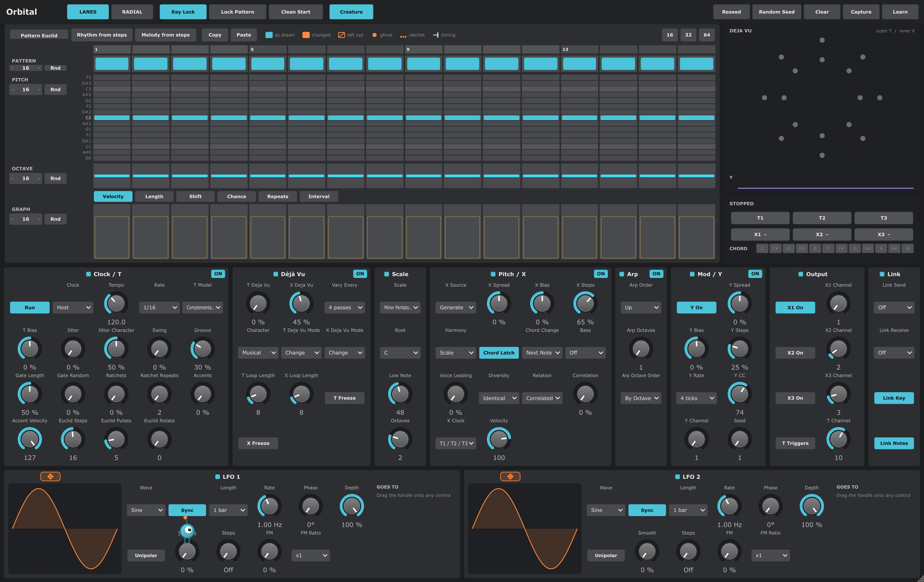The image size is (924, 582).
Task: Click the Scale section indicator square
Action: click(386, 274)
